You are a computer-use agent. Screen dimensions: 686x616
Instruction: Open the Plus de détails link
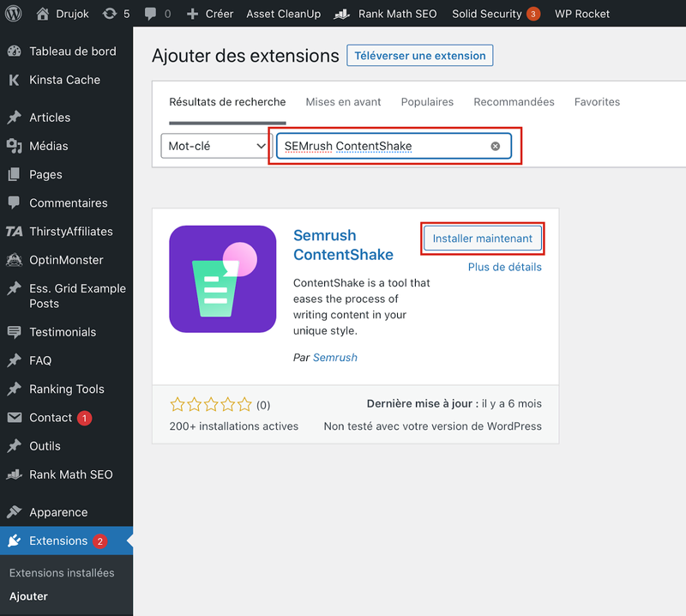(x=504, y=267)
